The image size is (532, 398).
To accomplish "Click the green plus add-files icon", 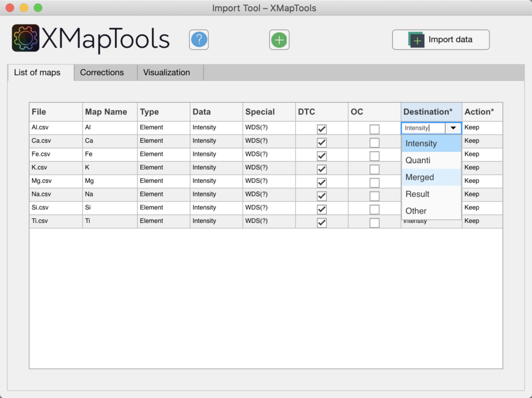I will [x=279, y=39].
